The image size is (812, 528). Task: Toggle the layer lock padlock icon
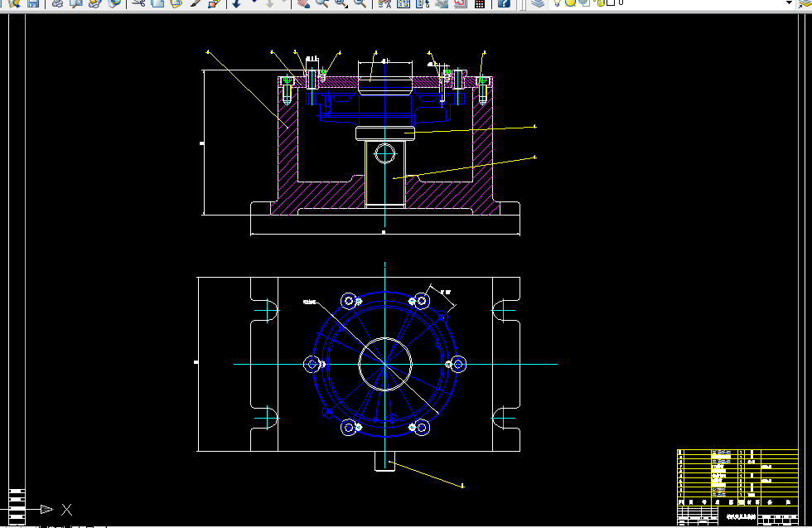(600, 2)
